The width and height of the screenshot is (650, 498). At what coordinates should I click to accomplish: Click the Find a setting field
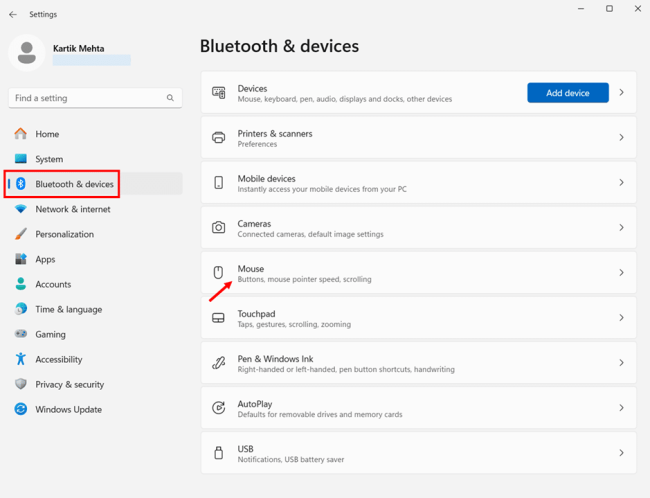pyautogui.click(x=95, y=98)
